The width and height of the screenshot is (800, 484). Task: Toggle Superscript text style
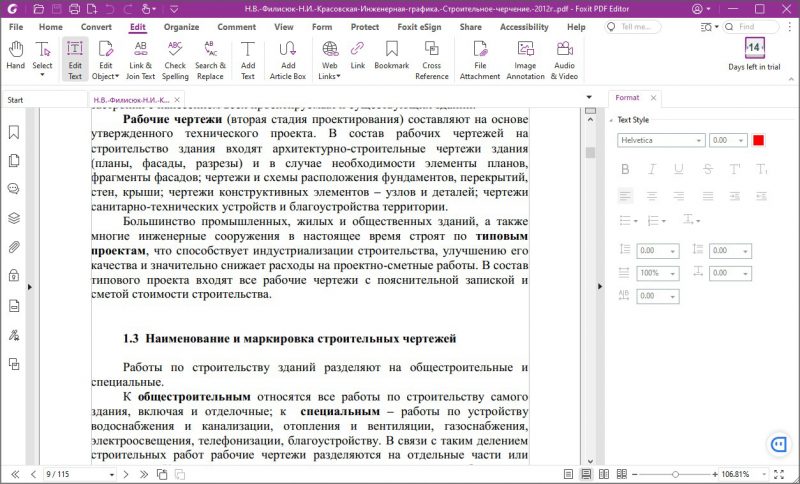735,169
